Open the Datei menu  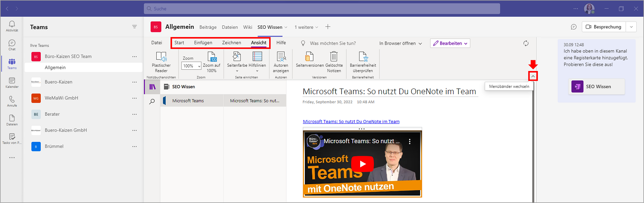(157, 43)
